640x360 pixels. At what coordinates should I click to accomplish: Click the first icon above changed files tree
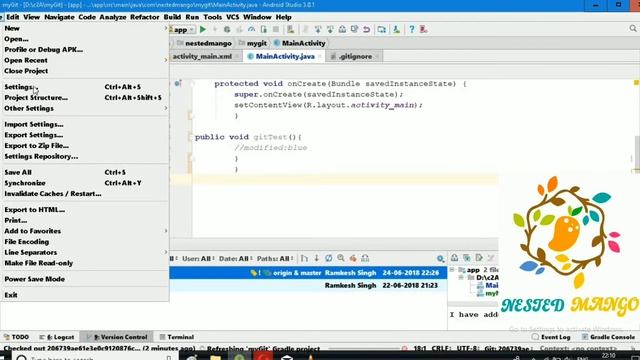click(x=454, y=258)
